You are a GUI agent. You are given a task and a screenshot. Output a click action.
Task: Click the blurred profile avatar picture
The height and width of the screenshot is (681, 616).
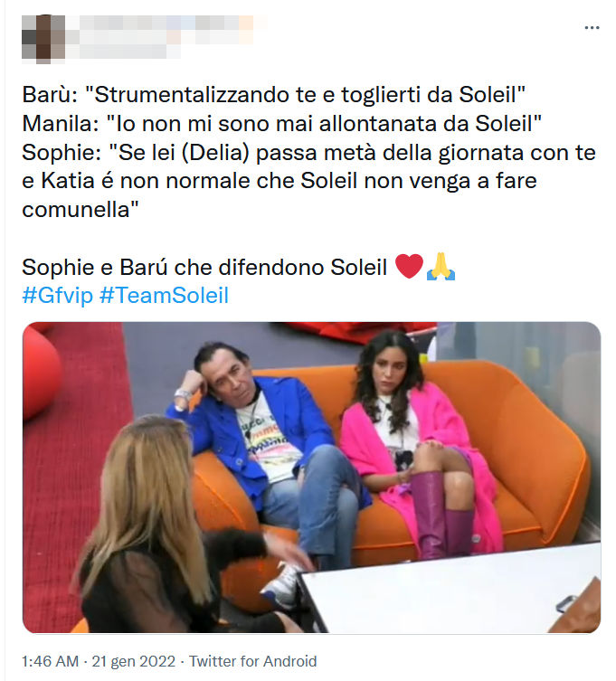pos(43,39)
